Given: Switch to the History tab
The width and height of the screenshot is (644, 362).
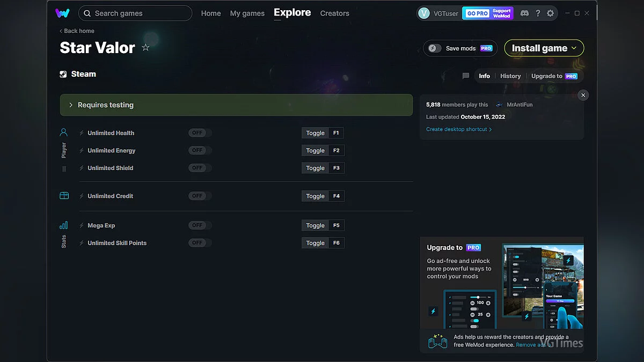Looking at the screenshot, I should click(510, 76).
